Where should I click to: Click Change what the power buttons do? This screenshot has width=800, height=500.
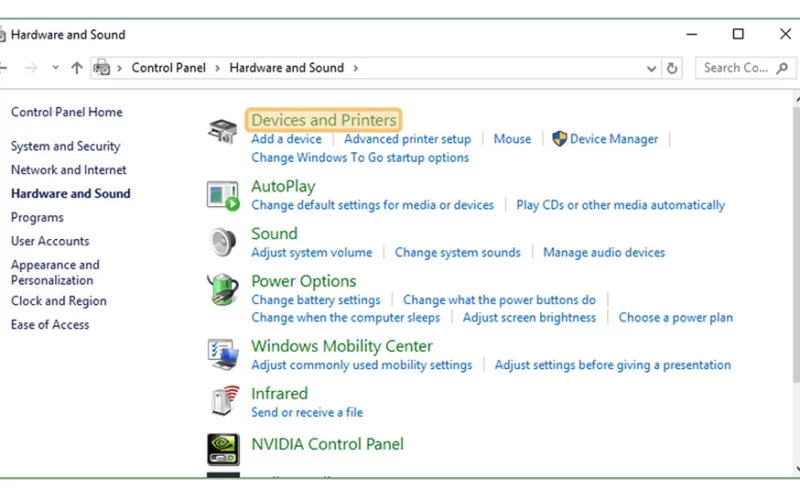coord(499,300)
